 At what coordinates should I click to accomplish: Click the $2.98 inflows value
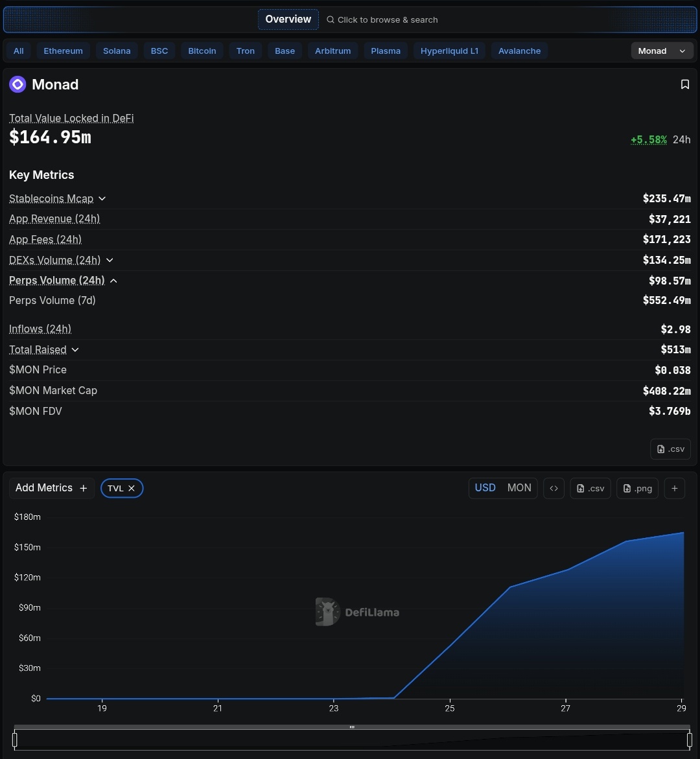point(676,330)
